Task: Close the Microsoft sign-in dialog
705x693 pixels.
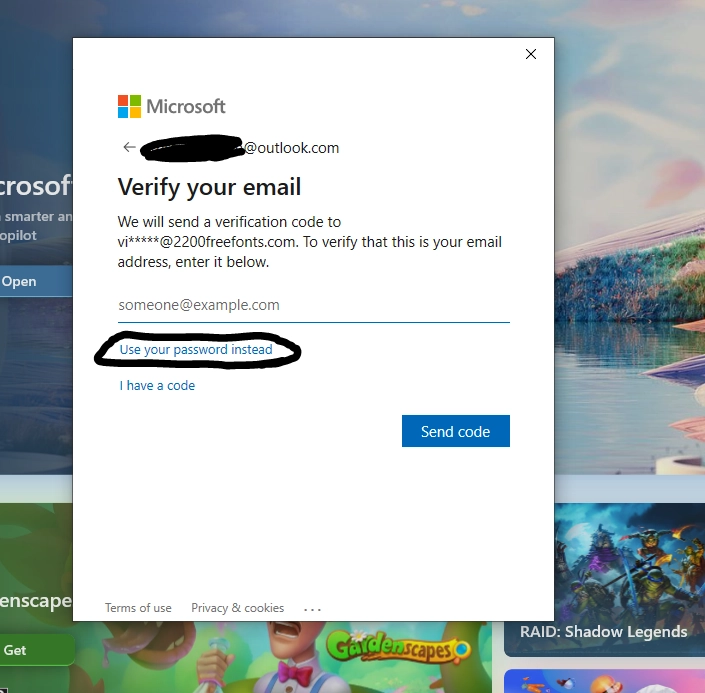Action: point(531,54)
